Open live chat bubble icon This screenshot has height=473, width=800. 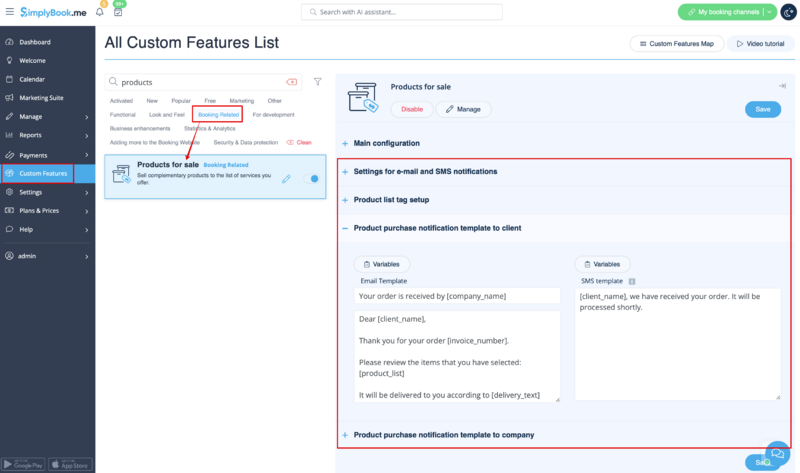[x=777, y=453]
